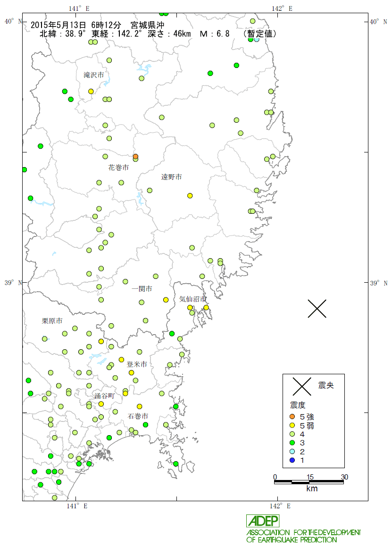Click the 気仙沼市 city label
This screenshot has width=392, height=547.
(x=193, y=299)
